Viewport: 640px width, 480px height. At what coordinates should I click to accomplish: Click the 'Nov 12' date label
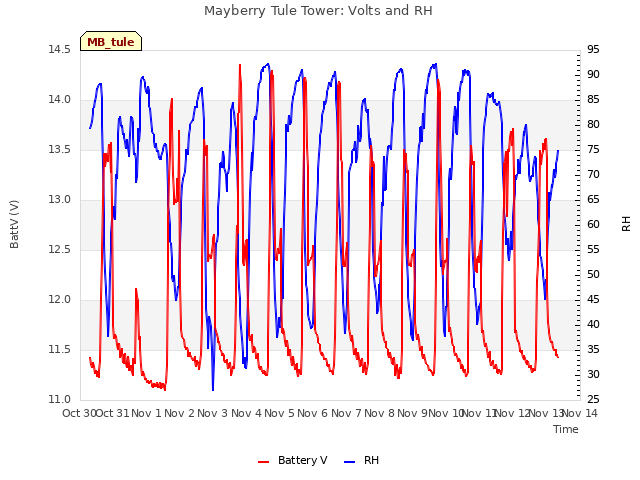(x=512, y=413)
